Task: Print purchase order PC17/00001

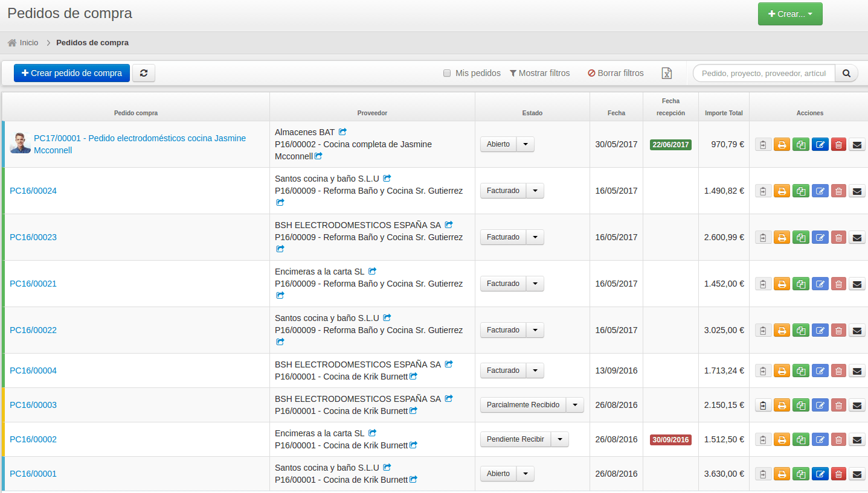Action: [x=782, y=144]
